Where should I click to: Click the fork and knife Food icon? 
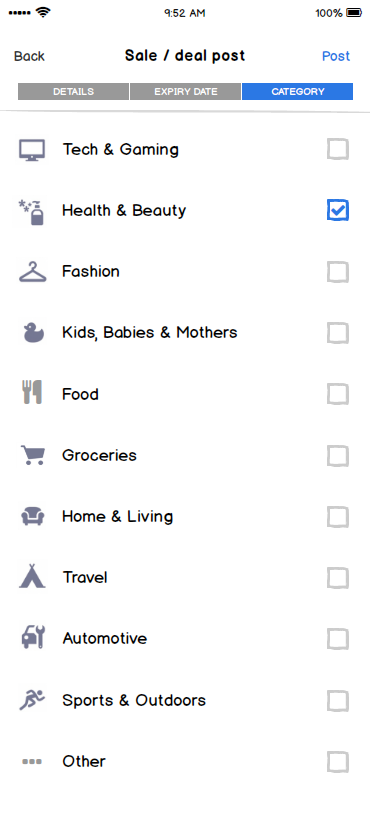tap(32, 392)
